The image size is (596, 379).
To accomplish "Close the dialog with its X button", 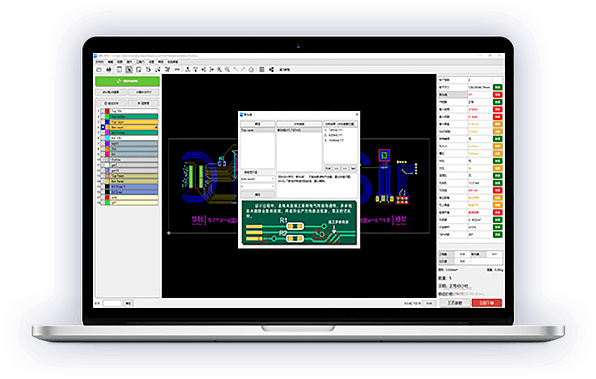I will [357, 114].
